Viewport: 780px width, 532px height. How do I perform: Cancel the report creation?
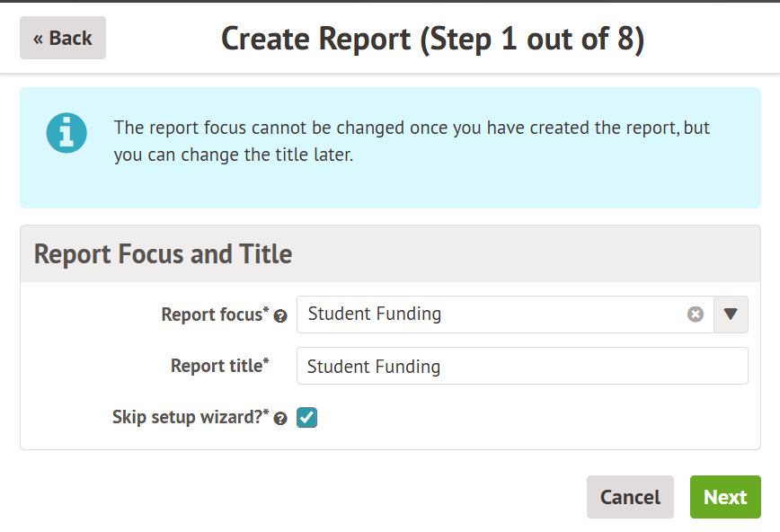630,497
